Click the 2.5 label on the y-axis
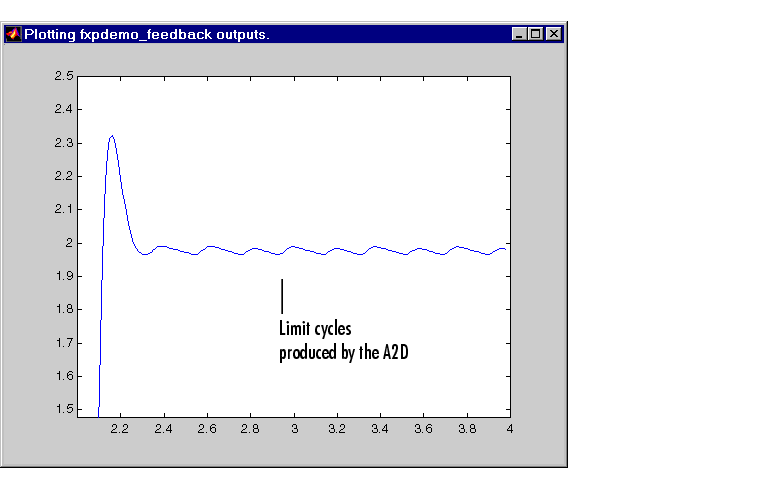The image size is (775, 487). click(64, 76)
